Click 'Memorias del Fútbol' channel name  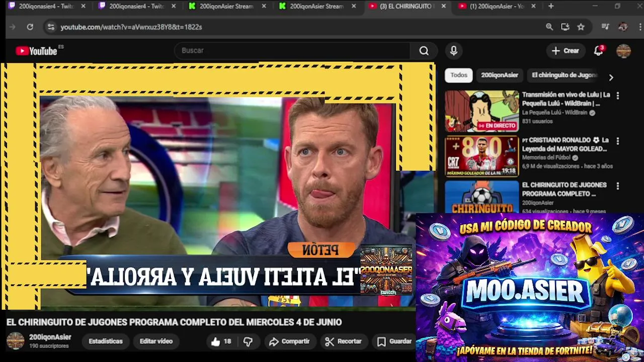[546, 157]
